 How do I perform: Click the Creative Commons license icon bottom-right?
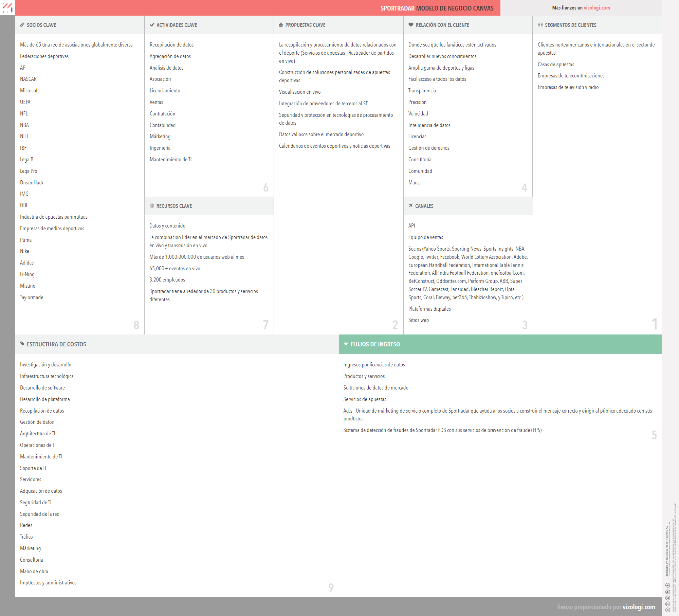tap(667, 610)
